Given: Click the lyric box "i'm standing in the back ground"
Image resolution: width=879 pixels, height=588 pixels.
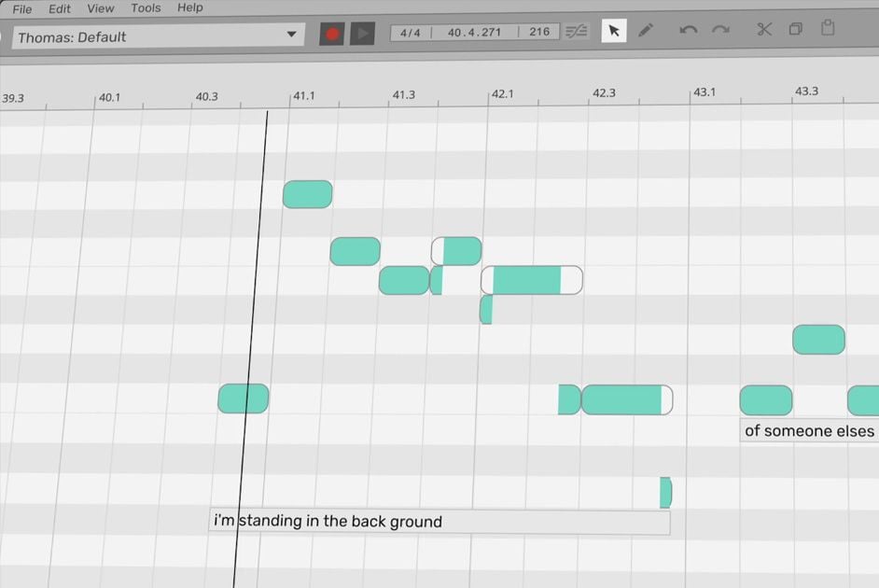Looking at the screenshot, I should (439, 522).
